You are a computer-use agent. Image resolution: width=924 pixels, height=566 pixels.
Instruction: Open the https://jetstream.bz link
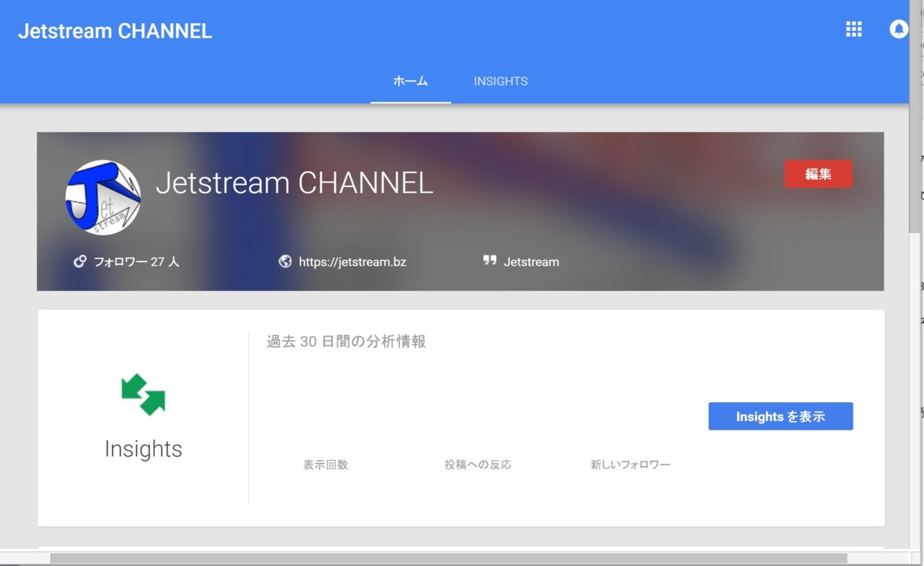pyautogui.click(x=352, y=262)
